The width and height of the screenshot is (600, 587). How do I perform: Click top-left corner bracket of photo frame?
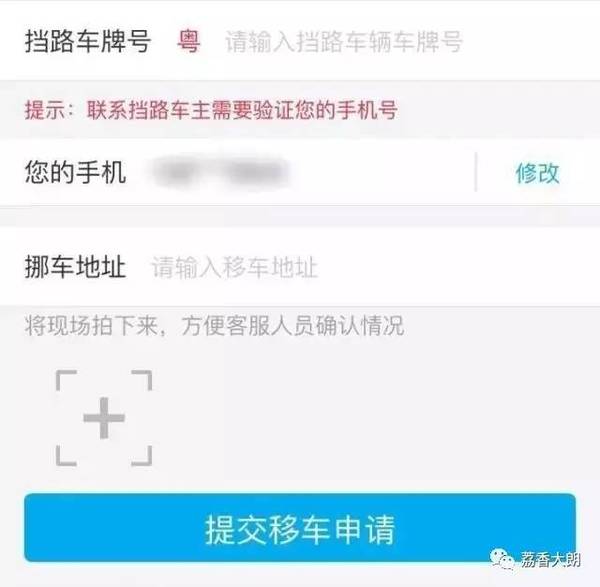pyautogui.click(x=66, y=380)
